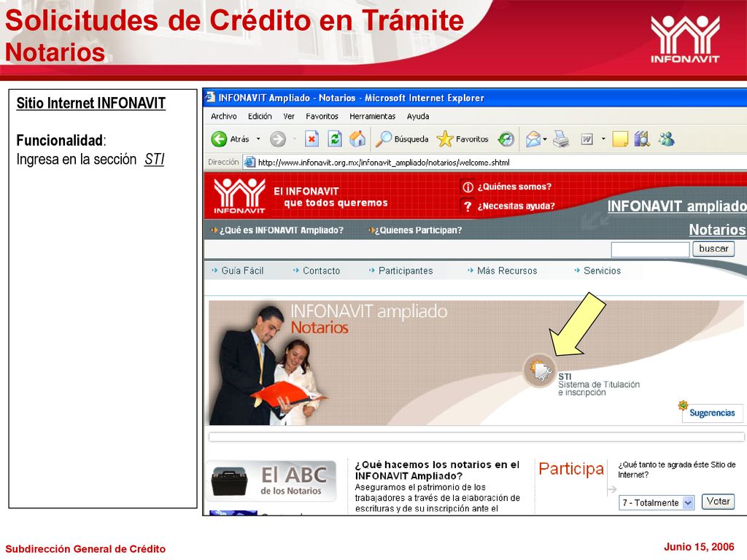
Task: Click the buscar button
Action: pyautogui.click(x=713, y=249)
